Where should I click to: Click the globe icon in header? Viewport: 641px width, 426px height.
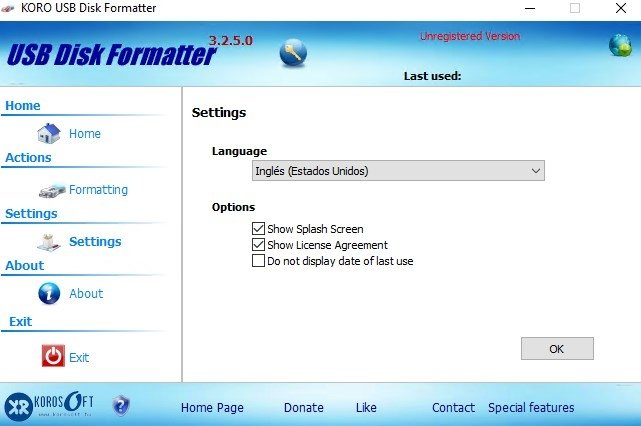pyautogui.click(x=620, y=45)
